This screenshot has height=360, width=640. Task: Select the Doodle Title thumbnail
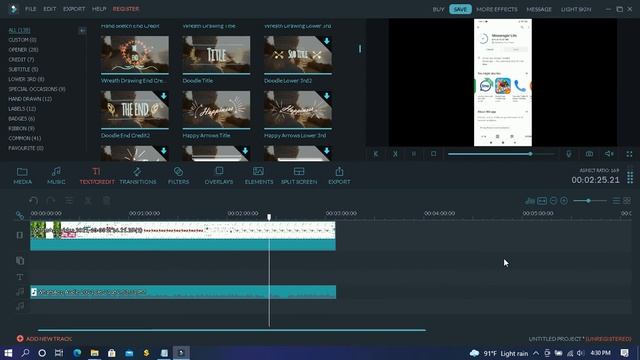[x=216, y=54]
